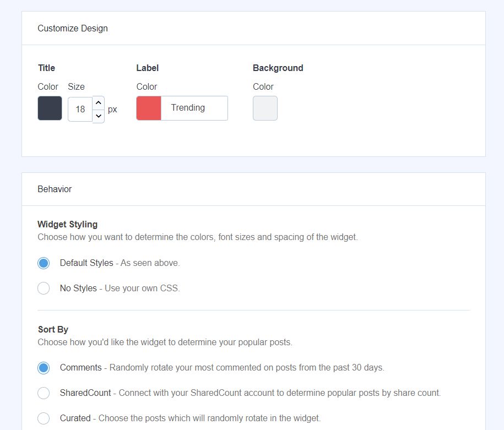Open the Title color swatch
Viewport: 504px width, 430px height.
(50, 108)
